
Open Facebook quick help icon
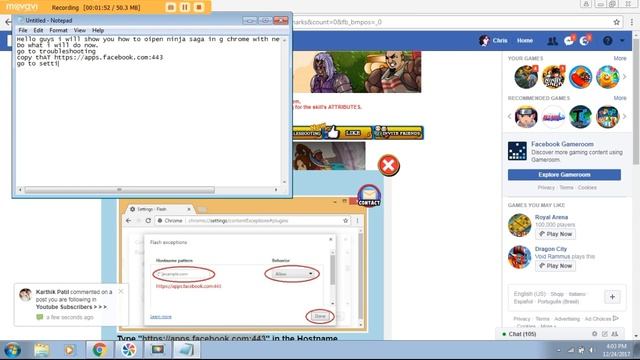click(x=608, y=40)
